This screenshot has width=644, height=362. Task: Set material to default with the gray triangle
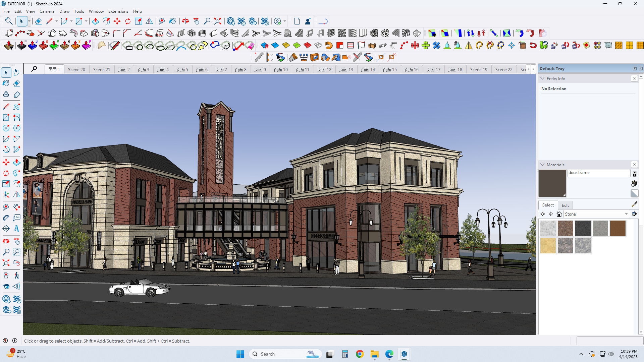click(634, 193)
